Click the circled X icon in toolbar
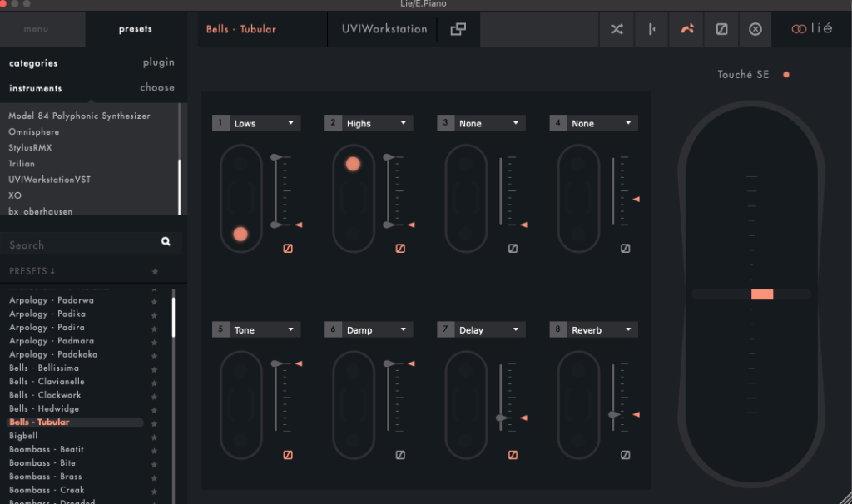Screen dimensions: 852x504 [755, 29]
